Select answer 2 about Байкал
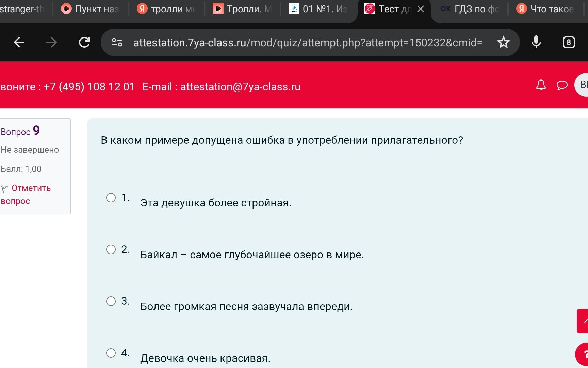588x368 pixels. [x=111, y=249]
